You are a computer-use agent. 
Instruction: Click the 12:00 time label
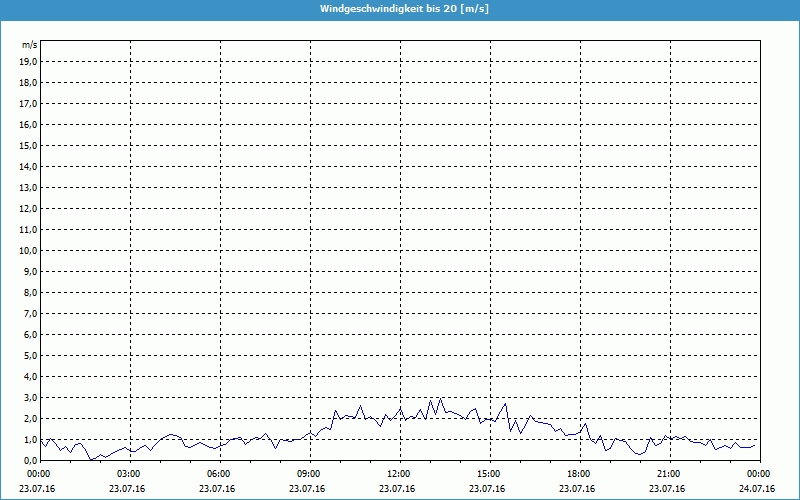397,474
